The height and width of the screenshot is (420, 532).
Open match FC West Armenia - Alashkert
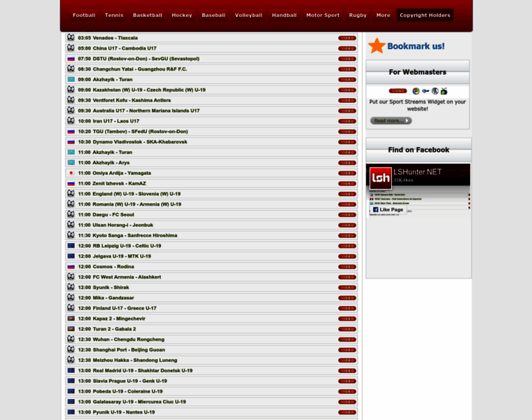(x=127, y=276)
